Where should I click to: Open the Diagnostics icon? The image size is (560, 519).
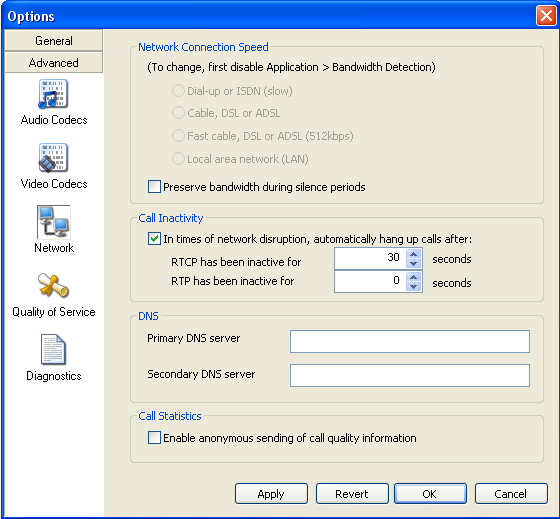(53, 349)
